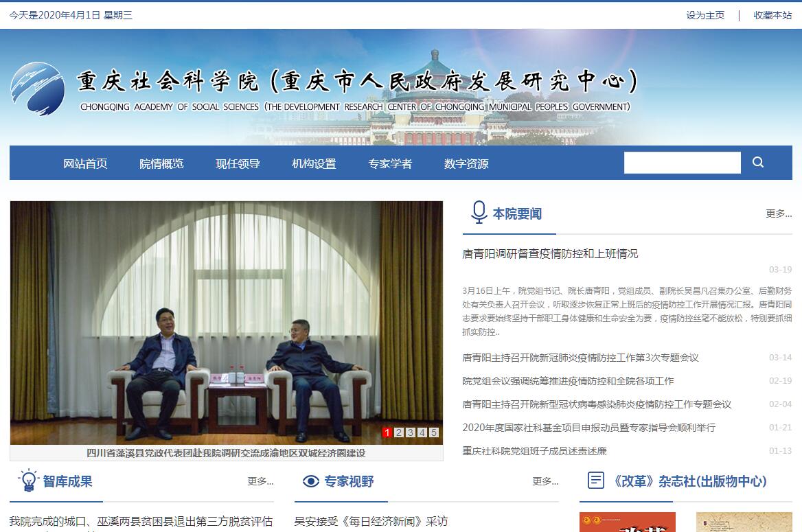Open the 数字资源 menu item

point(466,163)
